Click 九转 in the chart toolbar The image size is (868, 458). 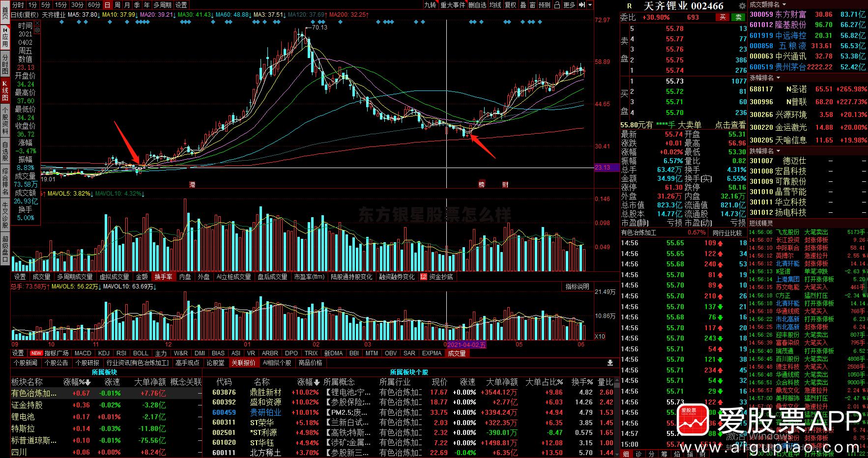[430, 5]
